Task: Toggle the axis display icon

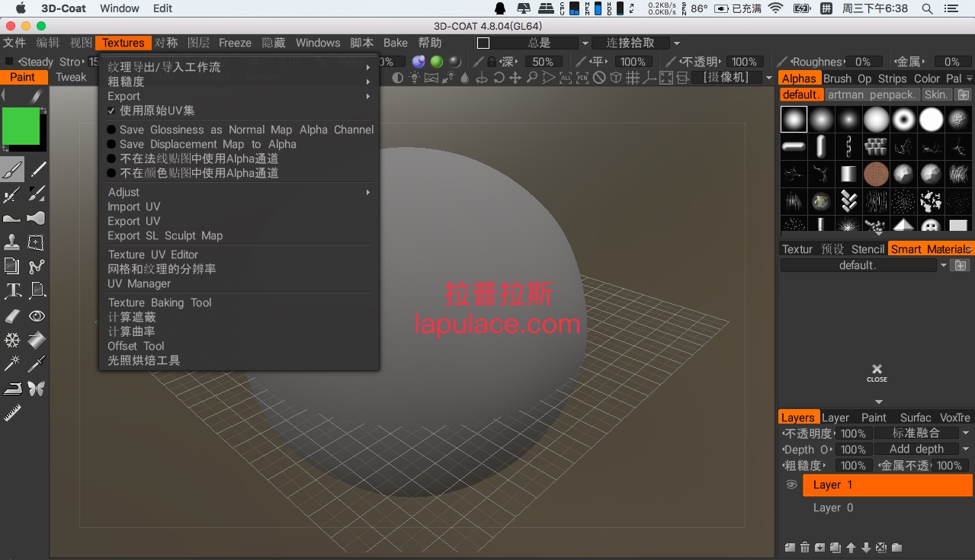Action: (649, 78)
